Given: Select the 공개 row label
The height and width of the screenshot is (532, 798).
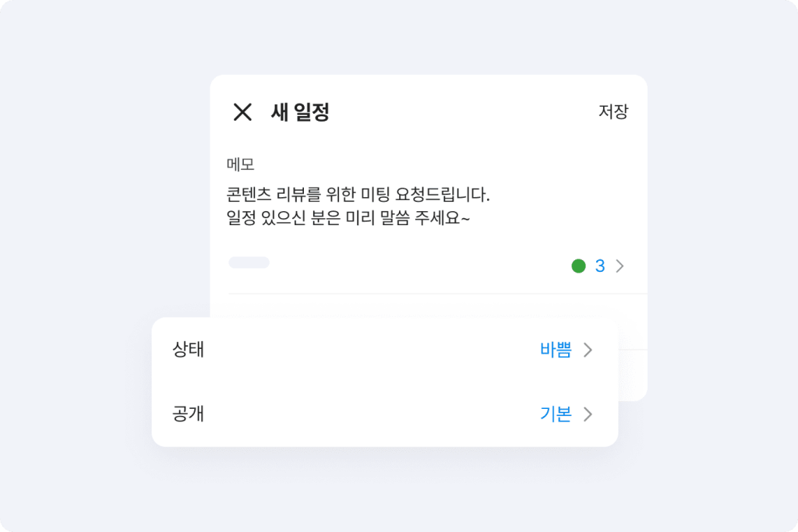Looking at the screenshot, I should 188,414.
